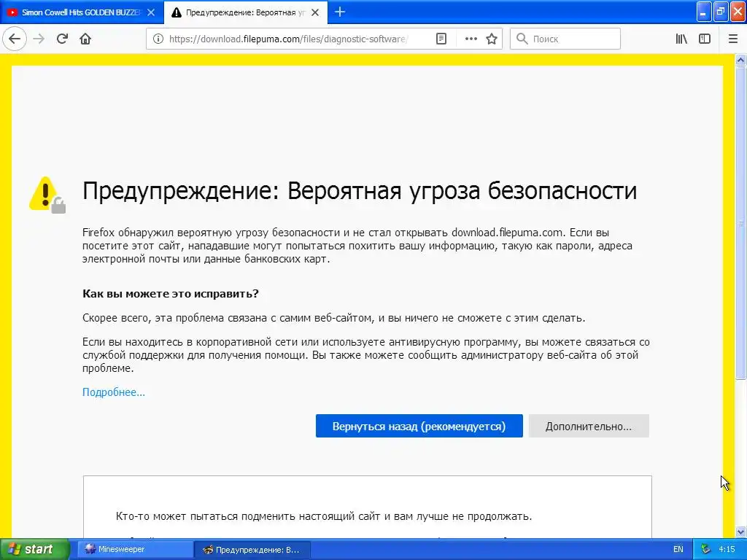Show sidebars icon

tap(705, 39)
